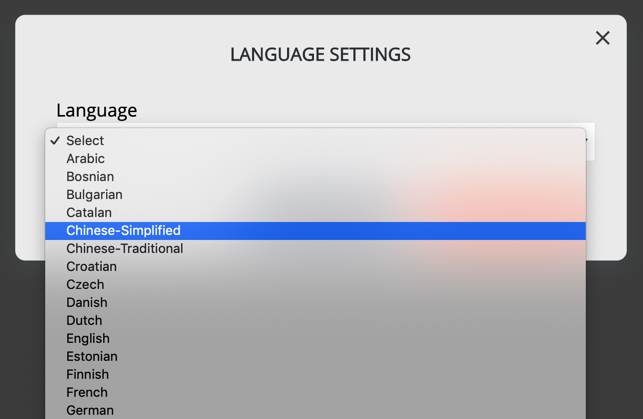This screenshot has width=643, height=419.
Task: Click the highlighted Chinese-Simplified option
Action: 315,231
